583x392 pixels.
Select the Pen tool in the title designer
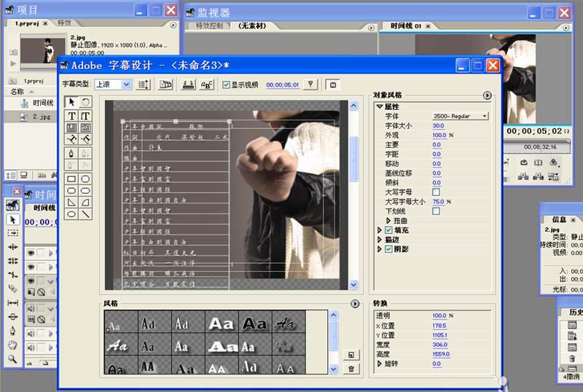pyautogui.click(x=71, y=153)
